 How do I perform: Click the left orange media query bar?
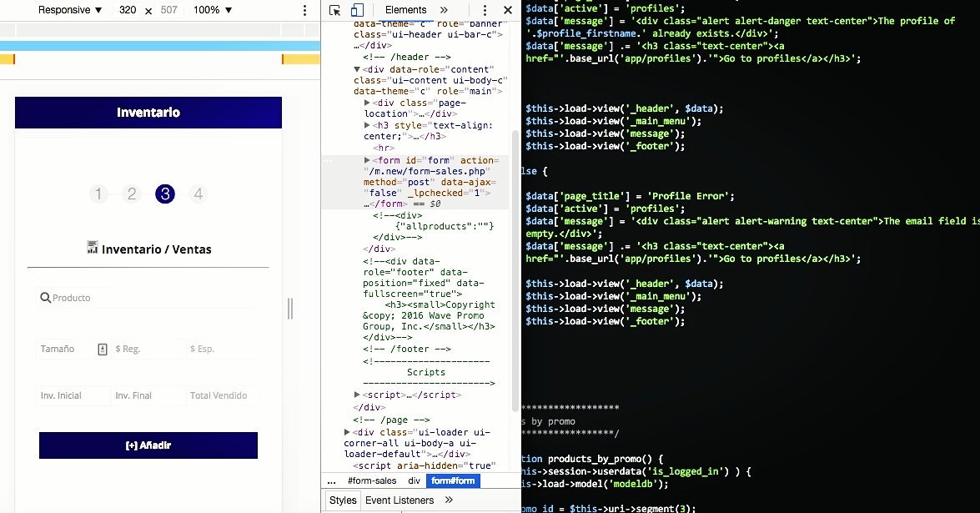pos(7,59)
